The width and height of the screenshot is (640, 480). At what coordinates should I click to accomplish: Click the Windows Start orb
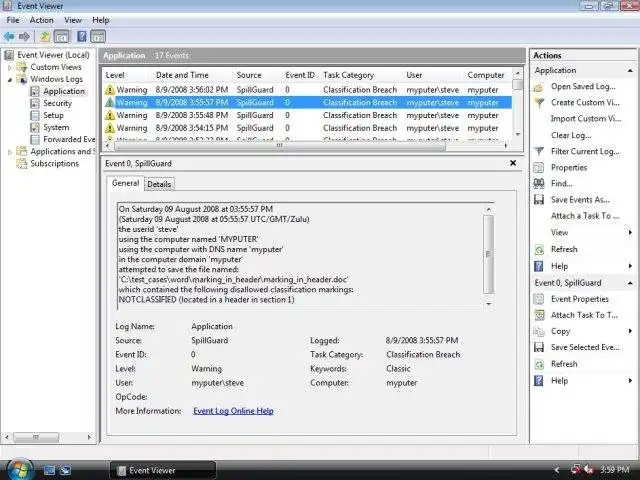19,469
